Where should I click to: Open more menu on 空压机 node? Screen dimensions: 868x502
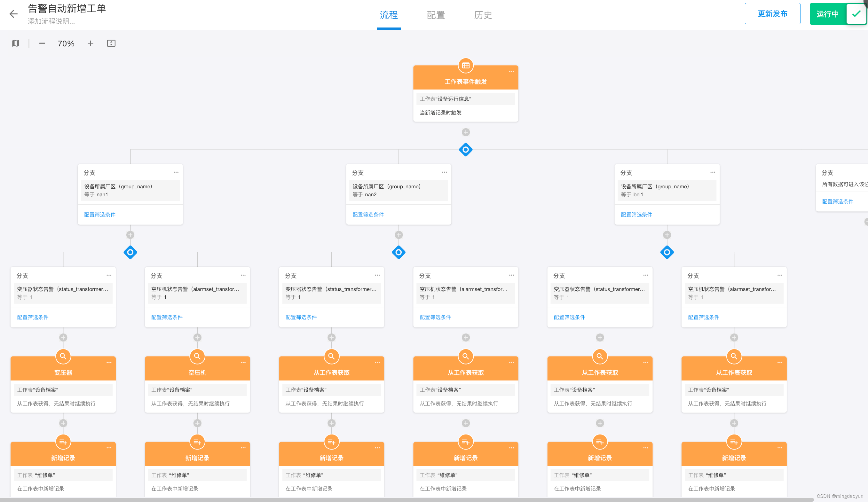(x=243, y=363)
